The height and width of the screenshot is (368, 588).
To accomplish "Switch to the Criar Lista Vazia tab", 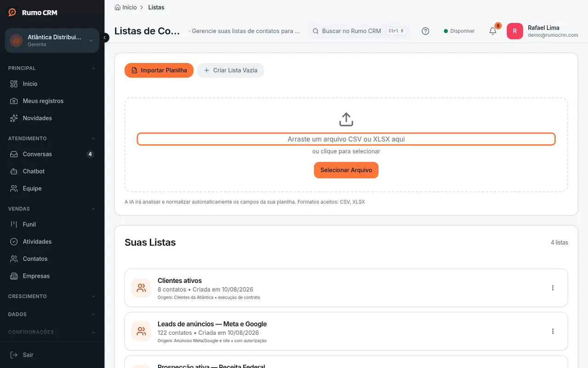I will 230,70.
